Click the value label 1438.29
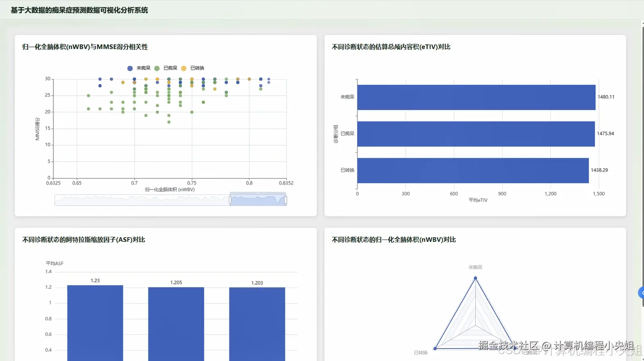Image resolution: width=644 pixels, height=361 pixels. [599, 170]
